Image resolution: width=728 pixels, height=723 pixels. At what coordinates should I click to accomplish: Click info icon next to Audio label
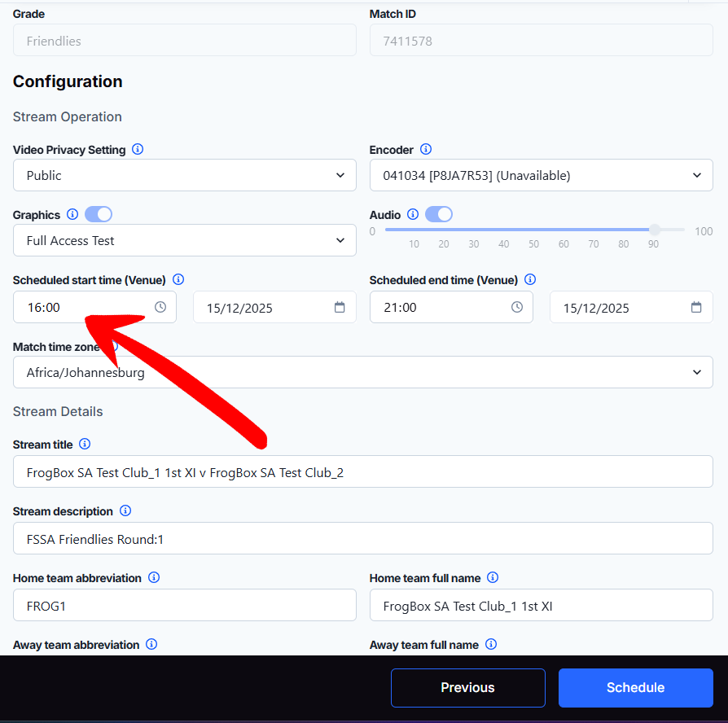tap(413, 215)
